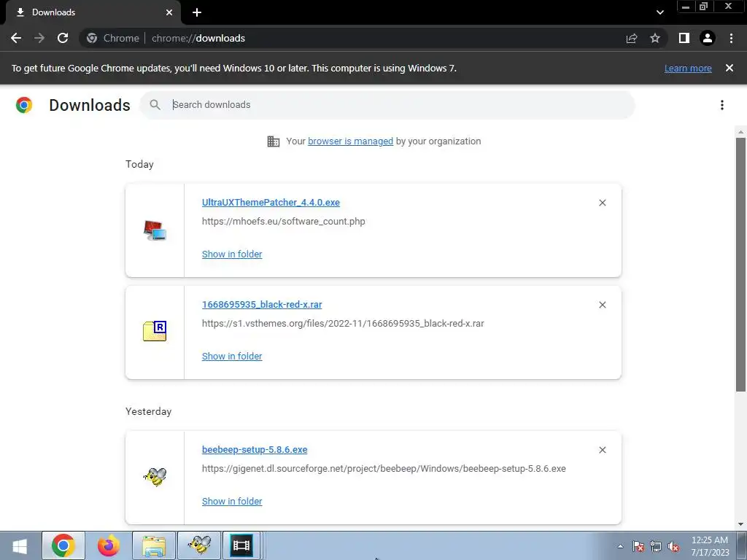This screenshot has width=747, height=560.
Task: Click the scrollbar up arrow
Action: point(740,132)
